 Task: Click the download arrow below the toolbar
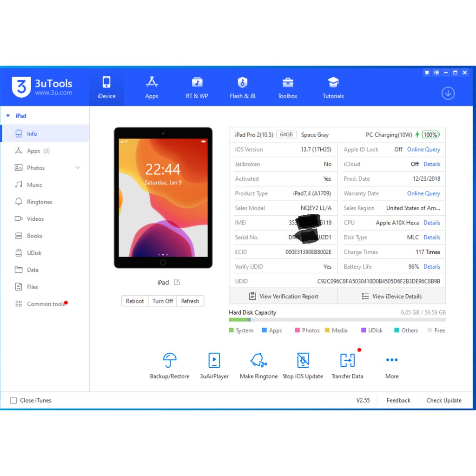[x=448, y=93]
